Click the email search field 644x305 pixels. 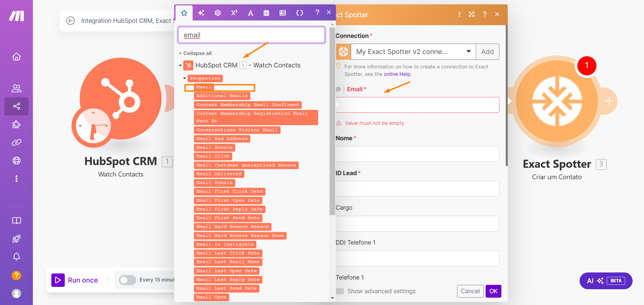point(251,35)
